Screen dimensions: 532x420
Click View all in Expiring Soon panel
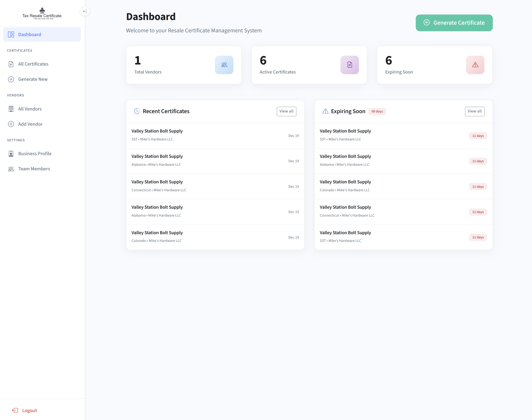(475, 111)
